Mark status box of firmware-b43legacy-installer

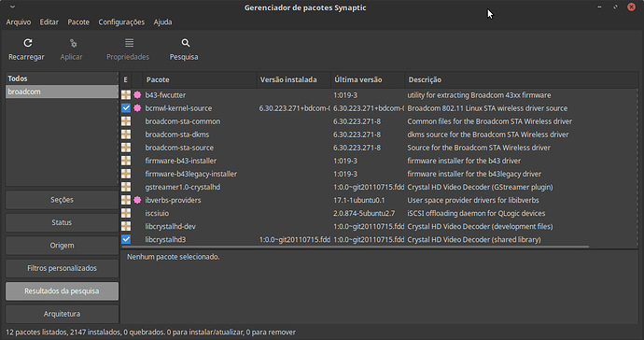click(x=126, y=174)
